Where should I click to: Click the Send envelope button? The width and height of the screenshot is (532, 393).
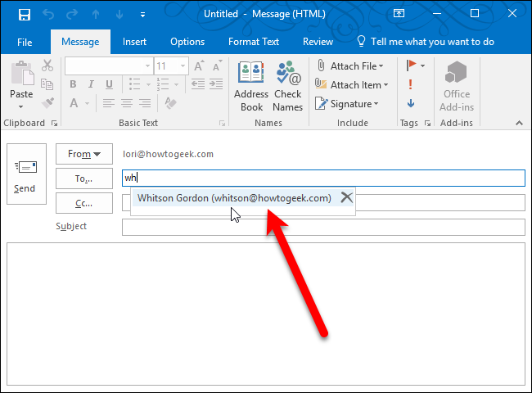[x=26, y=174]
